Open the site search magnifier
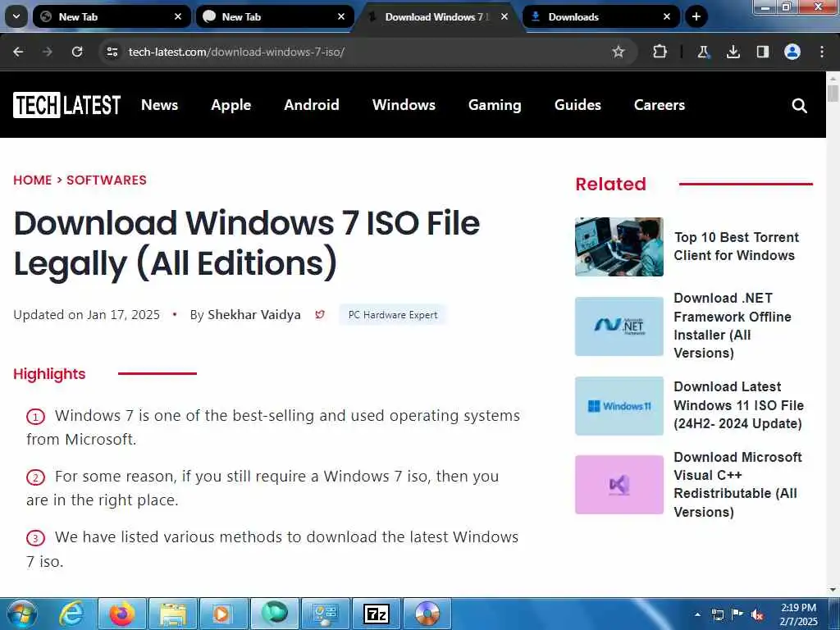The width and height of the screenshot is (840, 630). [x=799, y=106]
